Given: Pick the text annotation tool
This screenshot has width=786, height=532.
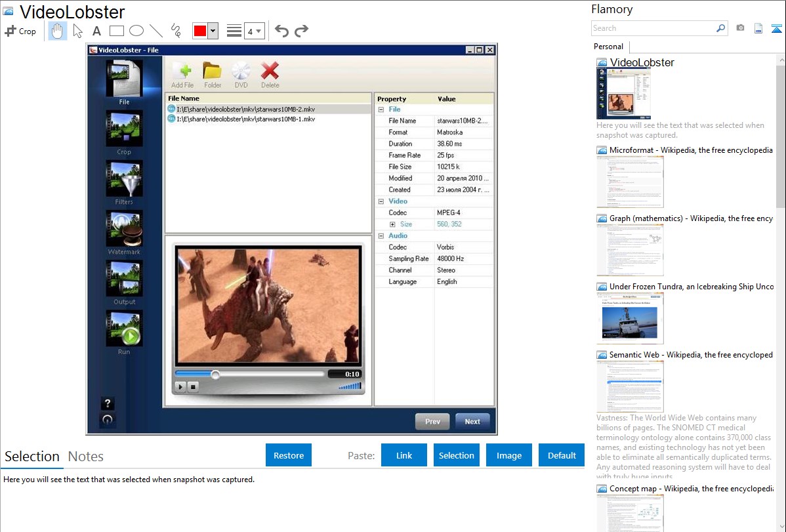Looking at the screenshot, I should [96, 31].
